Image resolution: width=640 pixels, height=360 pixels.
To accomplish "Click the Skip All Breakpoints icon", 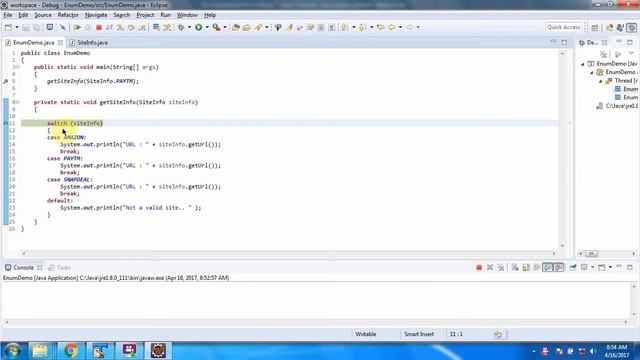I will coord(62,27).
